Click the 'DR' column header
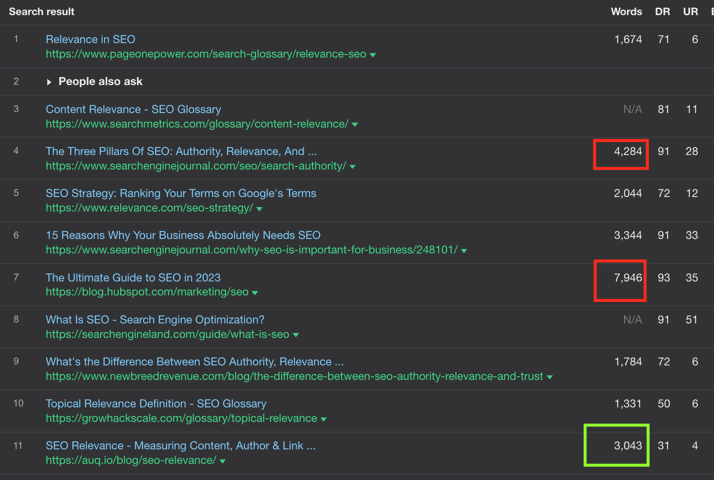Screen dimensions: 714x480 (663, 12)
